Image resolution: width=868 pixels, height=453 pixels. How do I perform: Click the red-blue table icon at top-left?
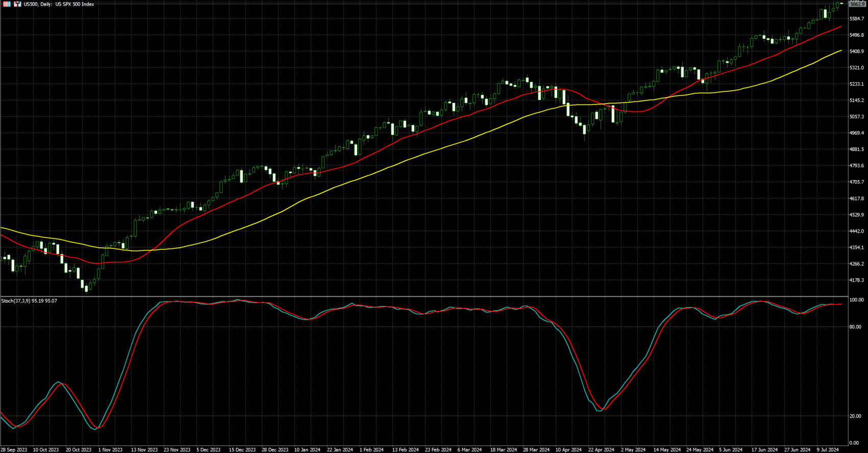pos(7,4)
